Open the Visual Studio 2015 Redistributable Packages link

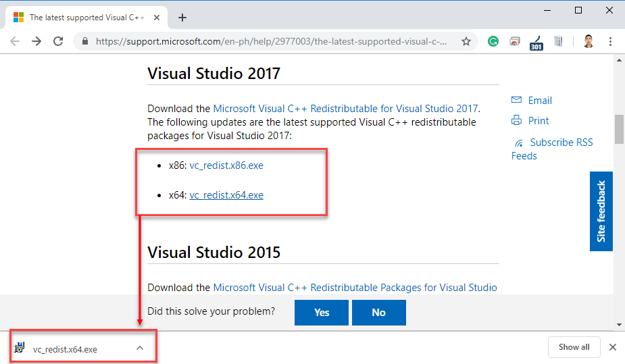pyautogui.click(x=355, y=288)
